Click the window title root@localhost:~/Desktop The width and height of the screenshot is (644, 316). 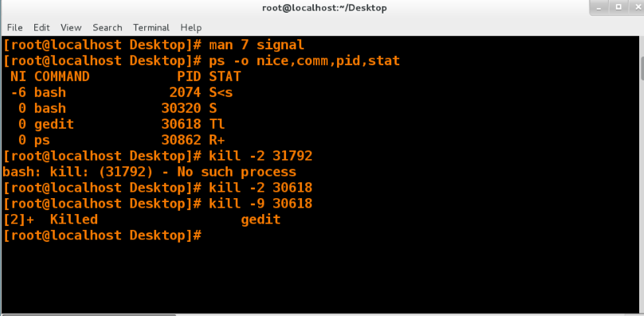[x=324, y=8]
